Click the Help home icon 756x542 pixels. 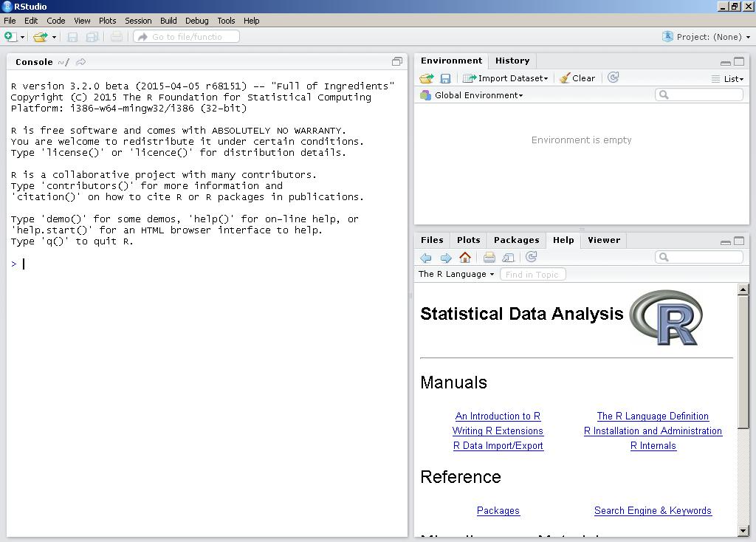465,258
